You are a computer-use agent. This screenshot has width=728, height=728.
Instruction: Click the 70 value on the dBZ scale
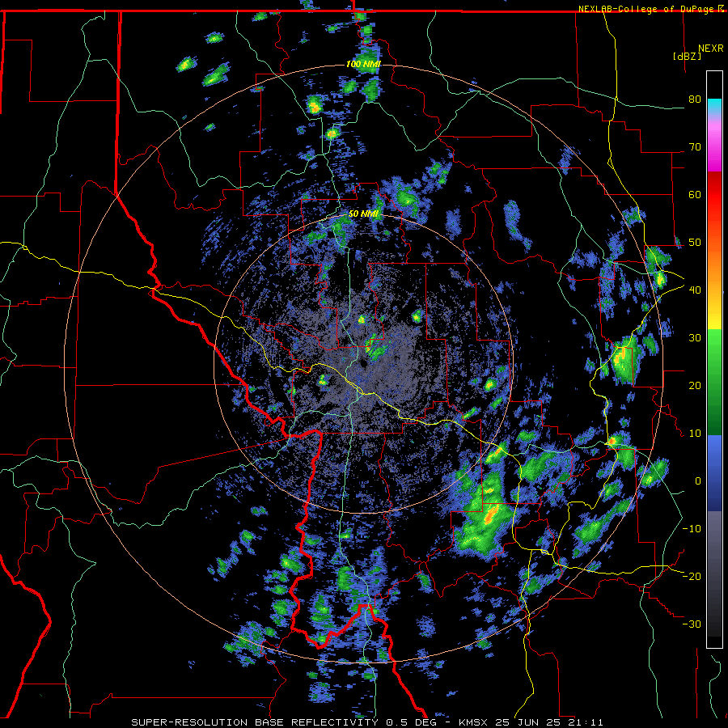pyautogui.click(x=695, y=146)
